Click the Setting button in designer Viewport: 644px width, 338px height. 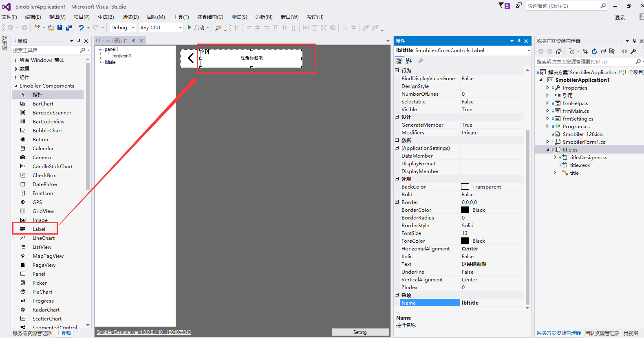coord(360,332)
